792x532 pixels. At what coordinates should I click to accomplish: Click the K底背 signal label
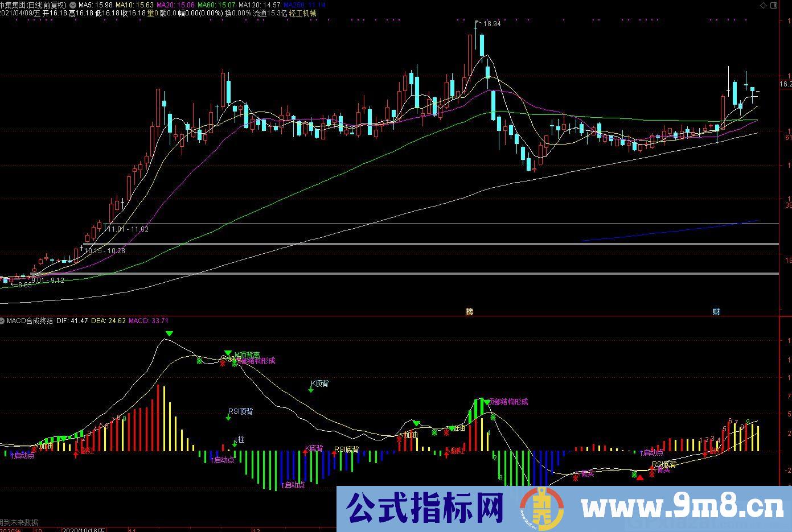314,448
